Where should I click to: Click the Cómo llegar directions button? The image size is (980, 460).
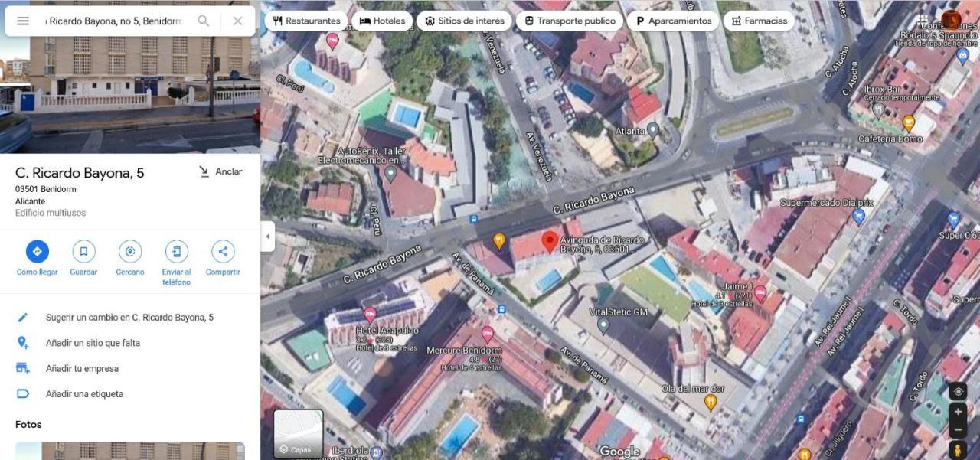(37, 258)
